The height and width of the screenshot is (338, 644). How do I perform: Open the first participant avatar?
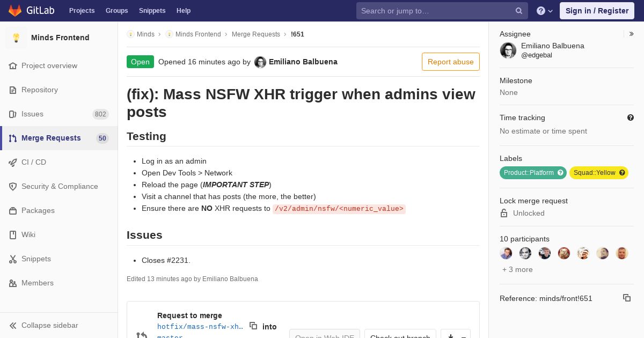(x=506, y=253)
